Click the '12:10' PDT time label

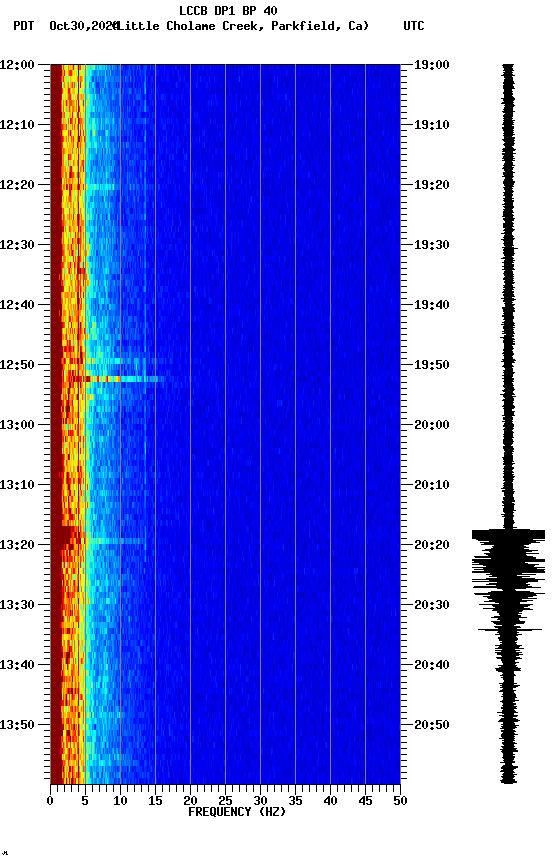pyautogui.click(x=17, y=125)
